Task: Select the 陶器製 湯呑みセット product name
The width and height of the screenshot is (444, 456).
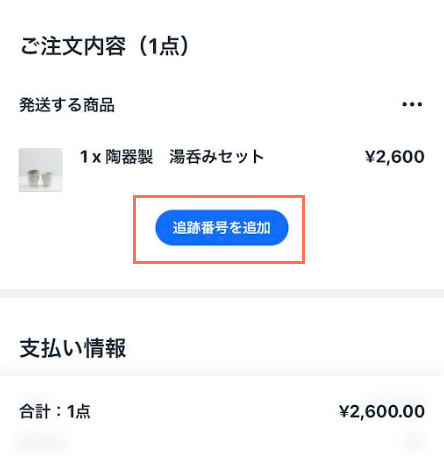Action: coord(185,156)
